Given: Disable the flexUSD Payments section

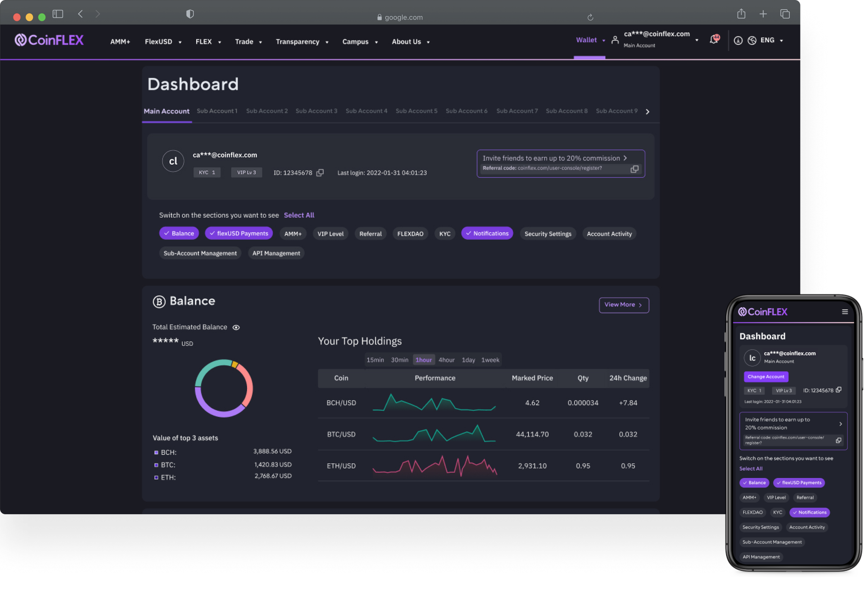Looking at the screenshot, I should [x=239, y=233].
